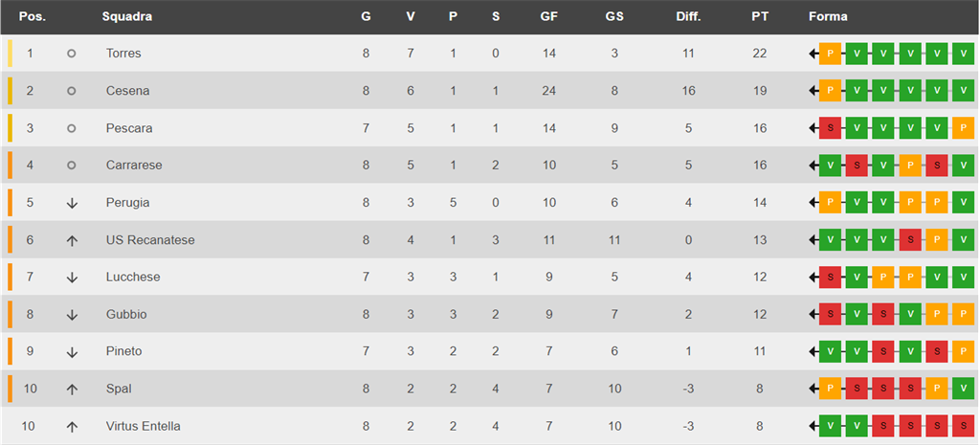The image size is (980, 445).
Task: Click the unchanged circle icon for Torres
Action: tap(72, 54)
